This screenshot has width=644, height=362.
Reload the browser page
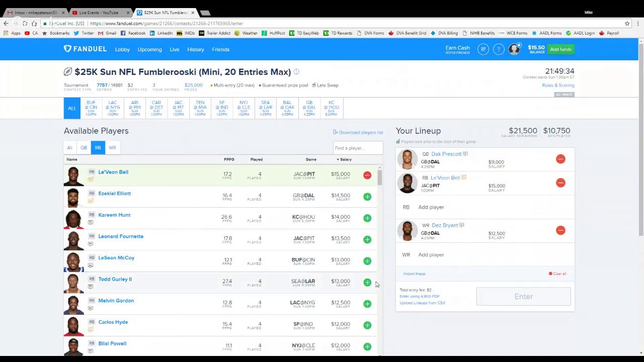click(x=25, y=23)
